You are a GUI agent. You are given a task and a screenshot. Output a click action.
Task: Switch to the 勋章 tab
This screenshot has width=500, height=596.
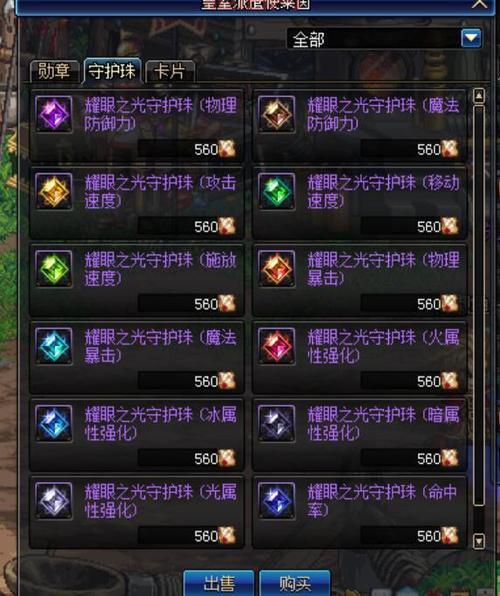click(x=54, y=71)
